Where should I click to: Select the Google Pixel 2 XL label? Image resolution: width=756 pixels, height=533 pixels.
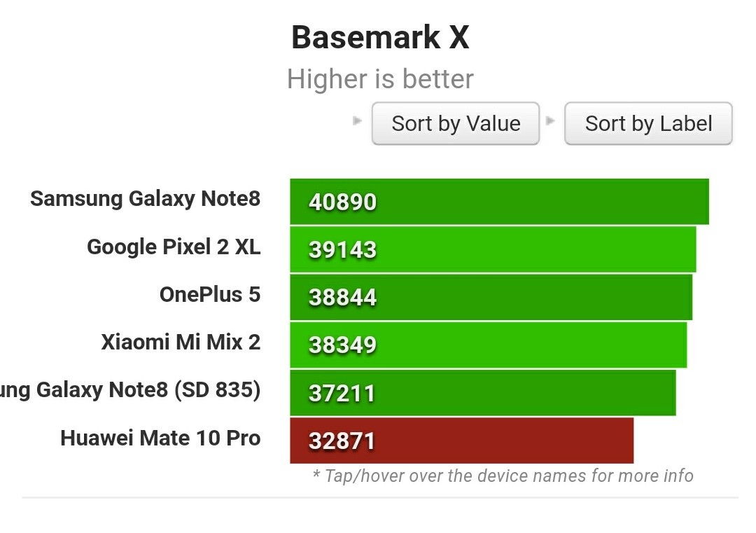click(174, 247)
